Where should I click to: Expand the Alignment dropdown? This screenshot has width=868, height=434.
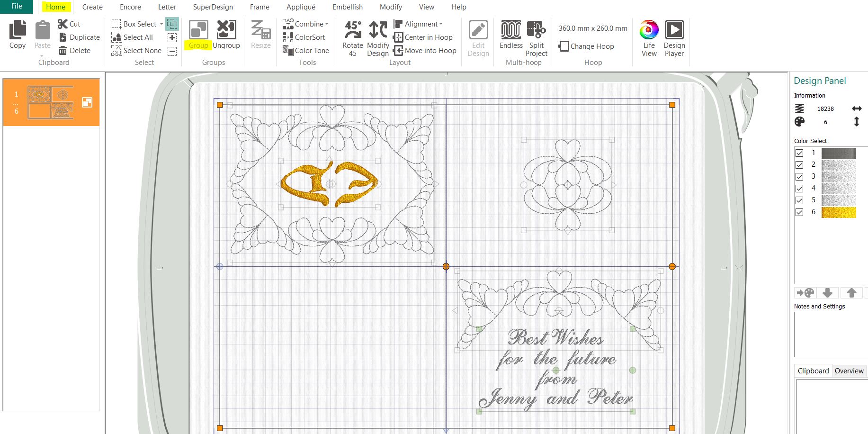pos(441,24)
